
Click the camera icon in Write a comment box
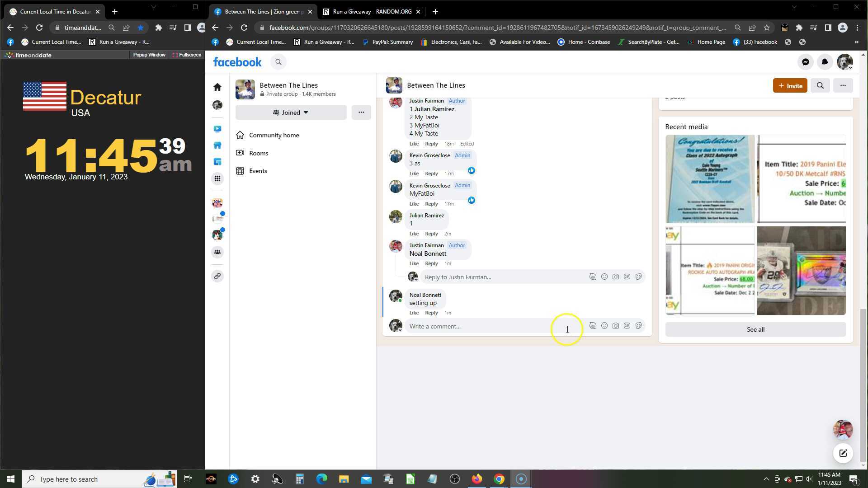(x=615, y=326)
